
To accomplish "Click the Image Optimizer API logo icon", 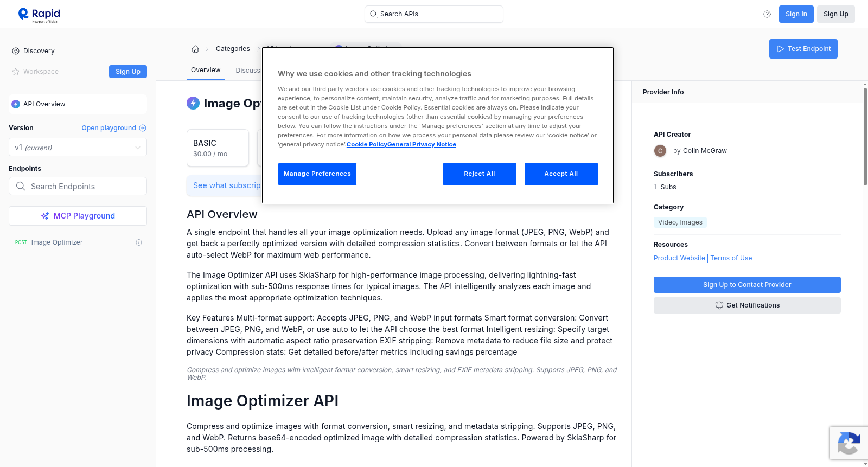I will (193, 103).
